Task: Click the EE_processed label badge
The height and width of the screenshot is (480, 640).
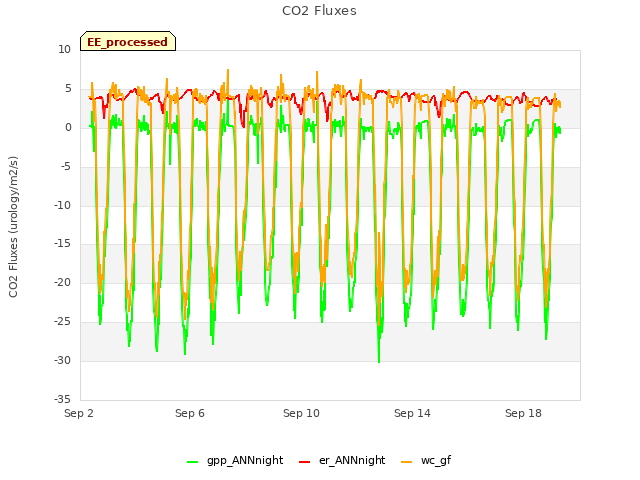Action: click(128, 41)
